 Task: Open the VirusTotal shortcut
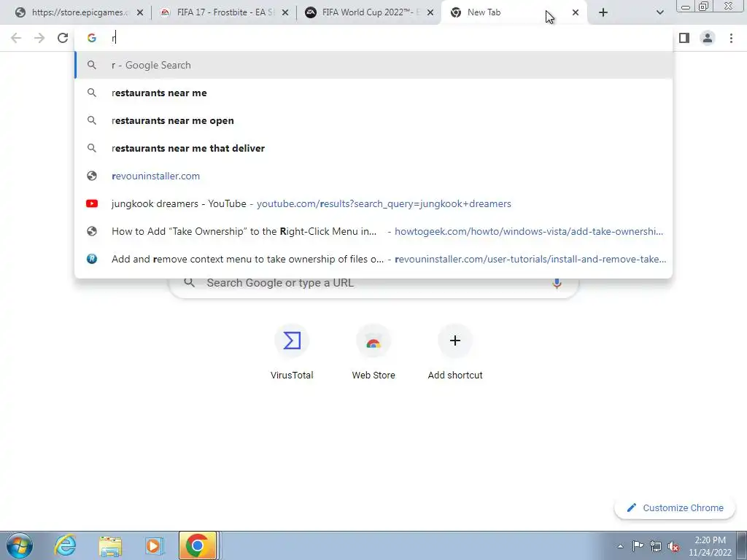(292, 351)
